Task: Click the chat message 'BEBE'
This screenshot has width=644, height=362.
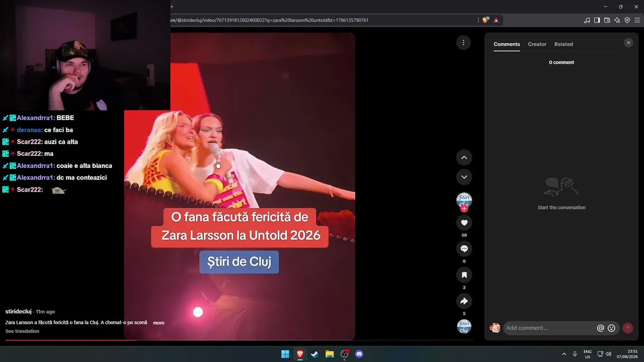Action: click(65, 118)
